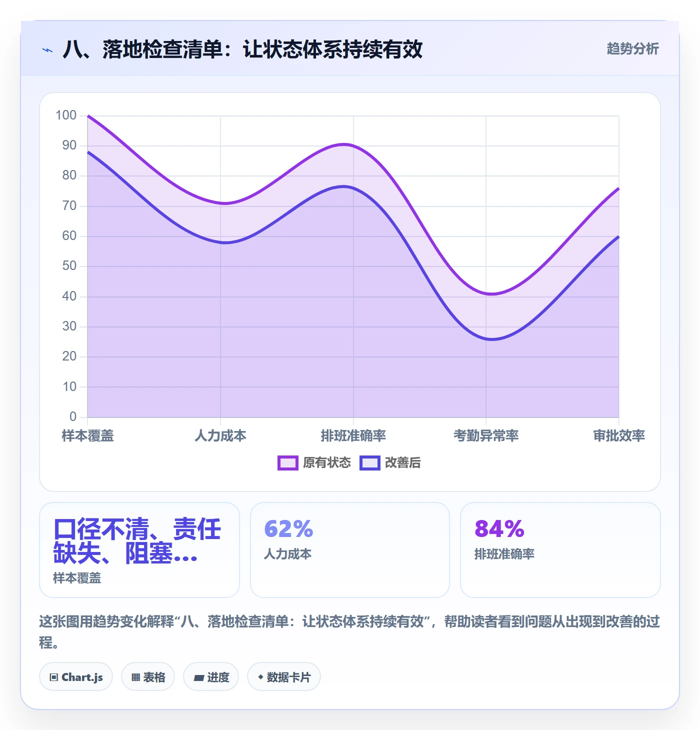Click the y-axis value 0
The image size is (700, 730).
pyautogui.click(x=73, y=416)
